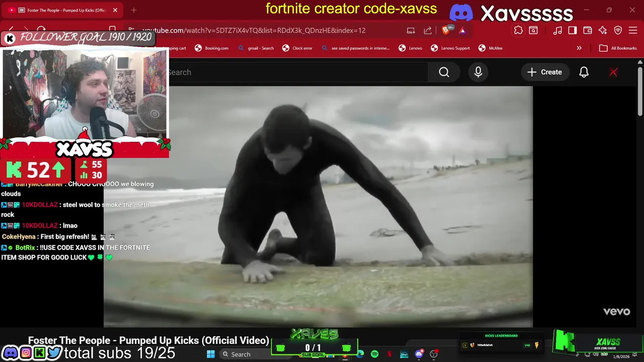
Task: Open the Brave hamburger menu
Action: [633, 30]
